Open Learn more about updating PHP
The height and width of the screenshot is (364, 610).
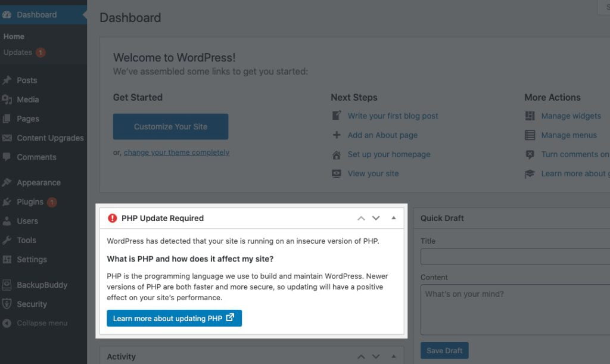[x=173, y=318]
